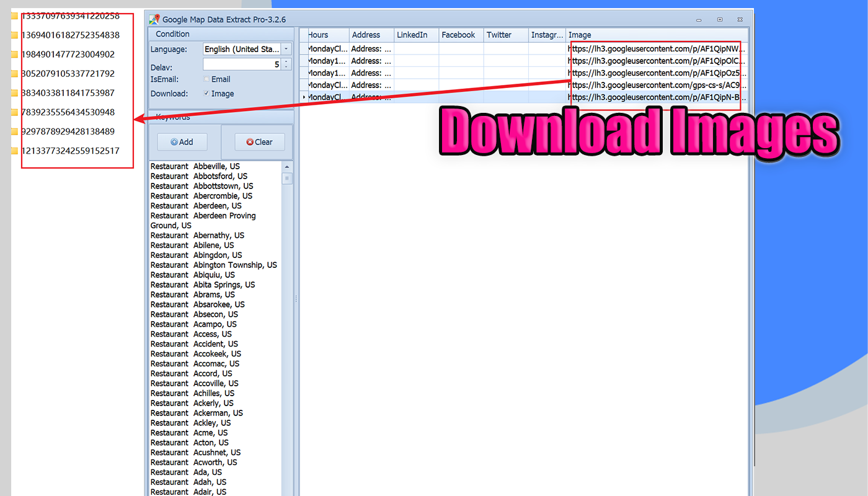
Task: Click the 9297878929428138489 folder icon
Action: [15, 131]
